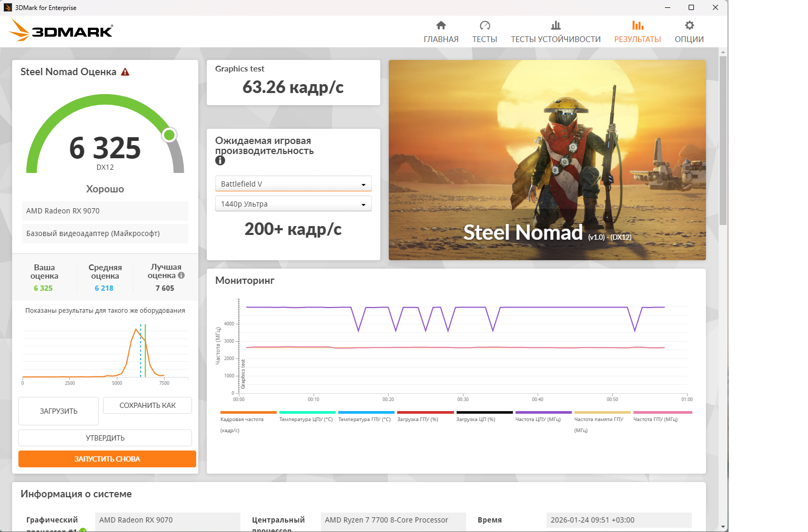This screenshot has height=532, width=808.
Task: Click the ЗАГРУЗИТЬ button
Action: tap(58, 411)
